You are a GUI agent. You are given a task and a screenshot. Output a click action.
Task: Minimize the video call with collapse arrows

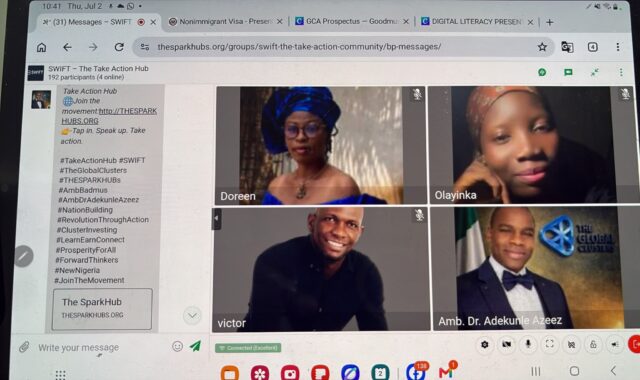(x=594, y=72)
